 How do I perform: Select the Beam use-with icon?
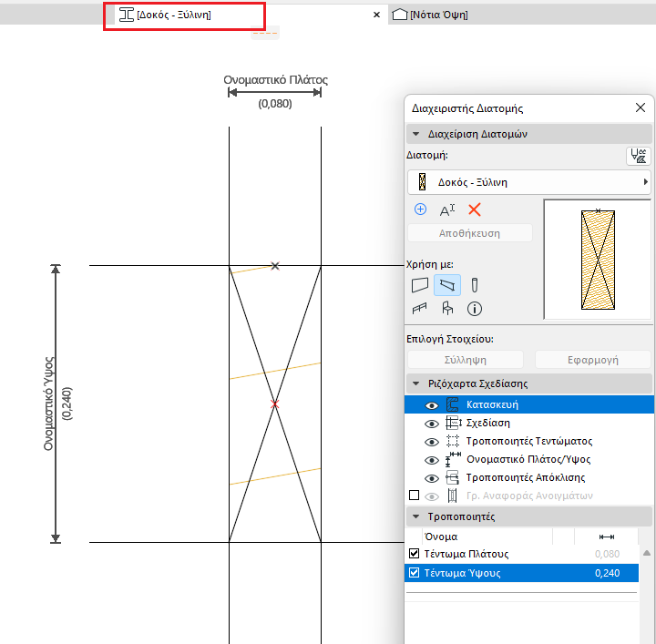point(446,285)
